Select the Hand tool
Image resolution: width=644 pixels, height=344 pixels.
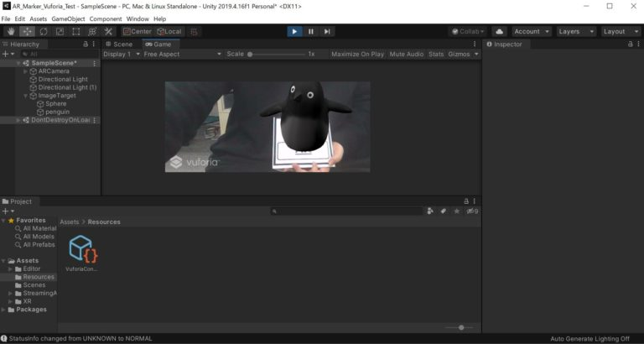pyautogui.click(x=11, y=32)
